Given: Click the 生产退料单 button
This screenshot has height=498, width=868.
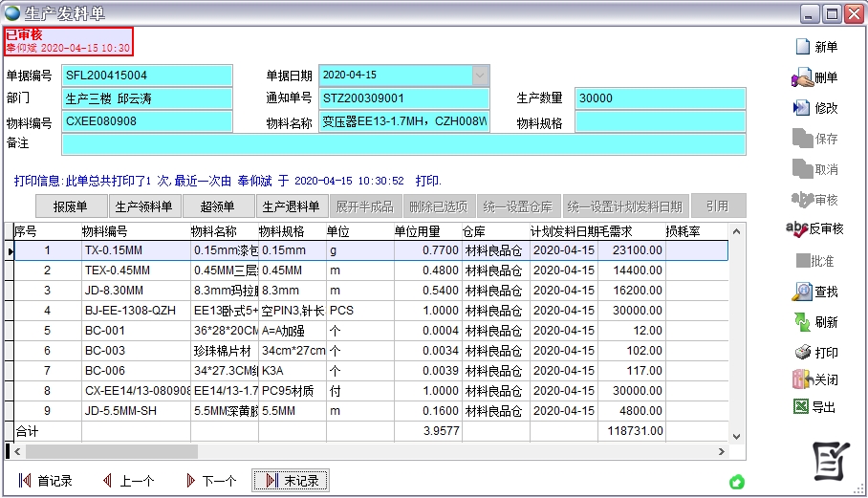Looking at the screenshot, I should pos(291,206).
